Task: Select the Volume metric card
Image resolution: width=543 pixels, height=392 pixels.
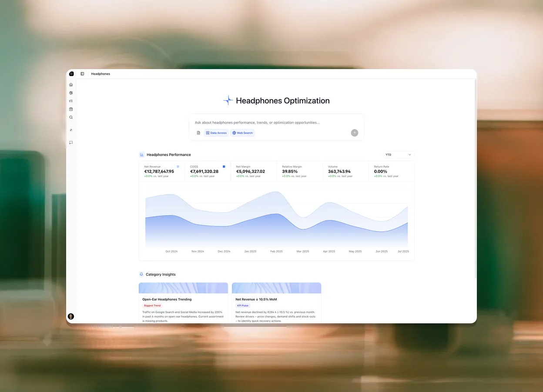Action: (x=345, y=172)
